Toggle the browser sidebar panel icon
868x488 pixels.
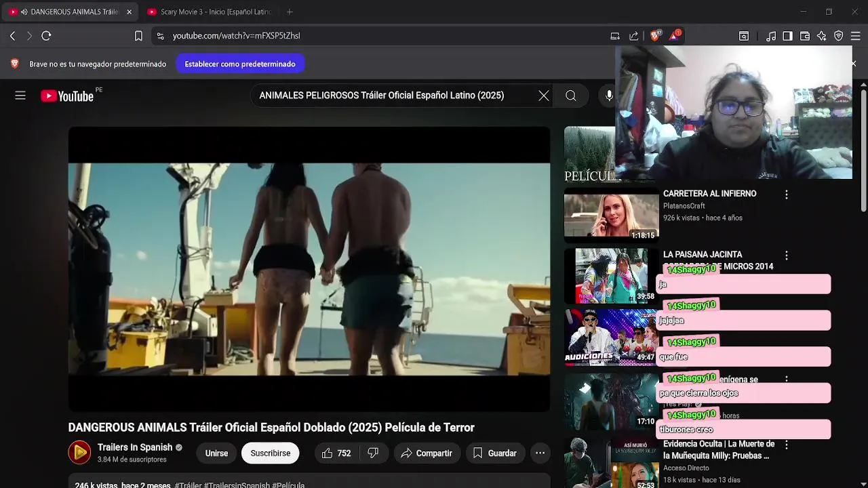787,36
